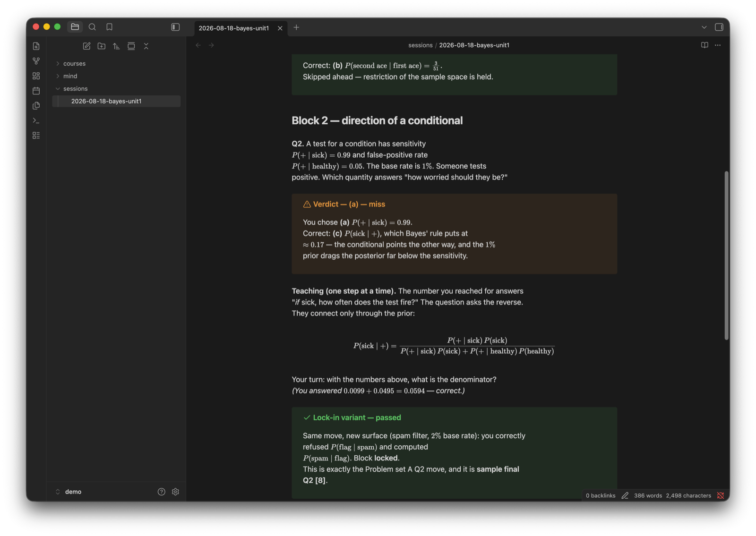Click the Q2. question label

point(298,144)
